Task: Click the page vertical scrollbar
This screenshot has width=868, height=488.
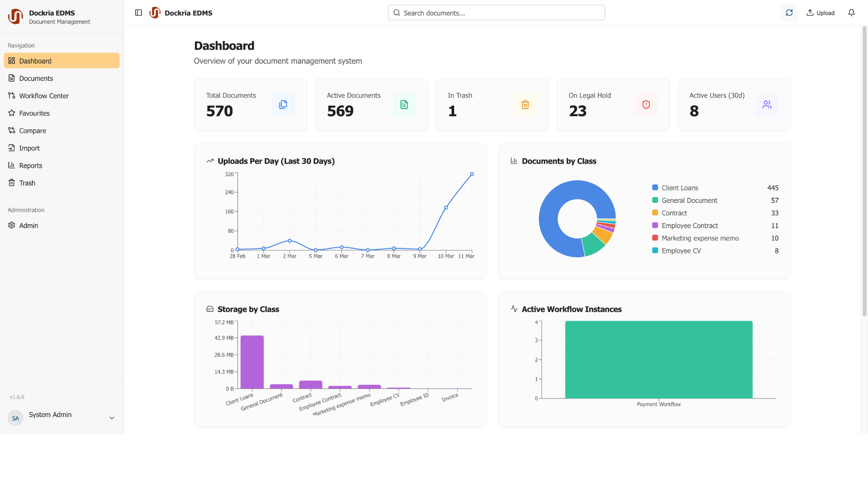Action: (864, 172)
